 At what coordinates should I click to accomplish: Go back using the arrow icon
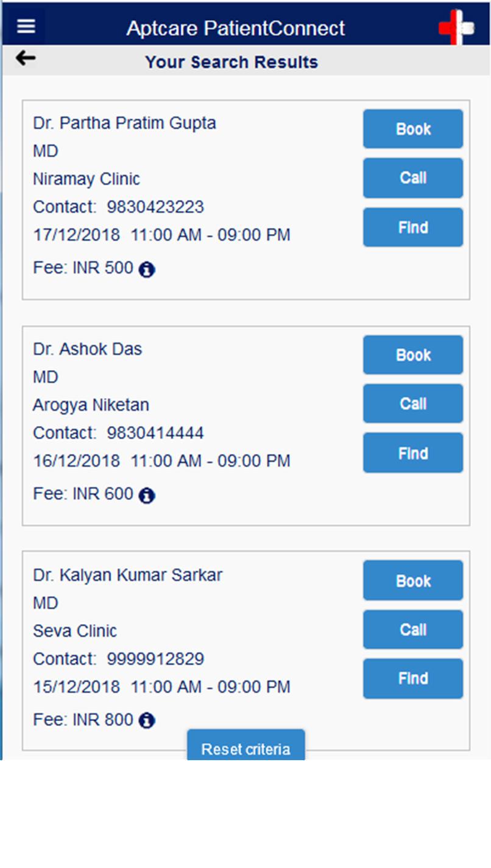[26, 59]
